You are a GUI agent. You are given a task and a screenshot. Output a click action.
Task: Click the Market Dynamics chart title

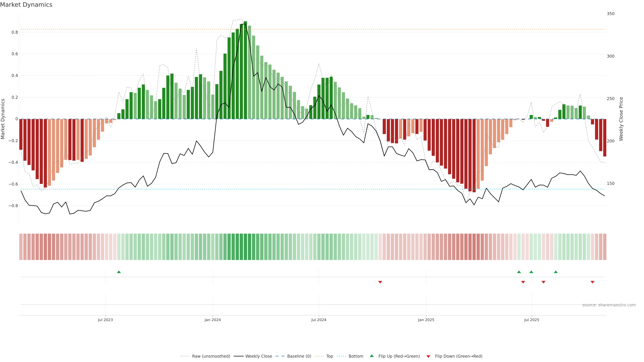[x=26, y=5]
